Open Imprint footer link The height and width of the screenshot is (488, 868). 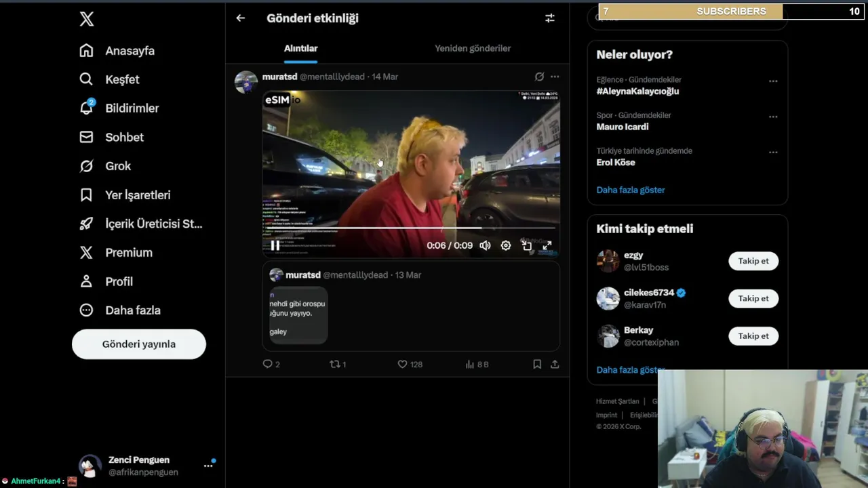tap(606, 415)
